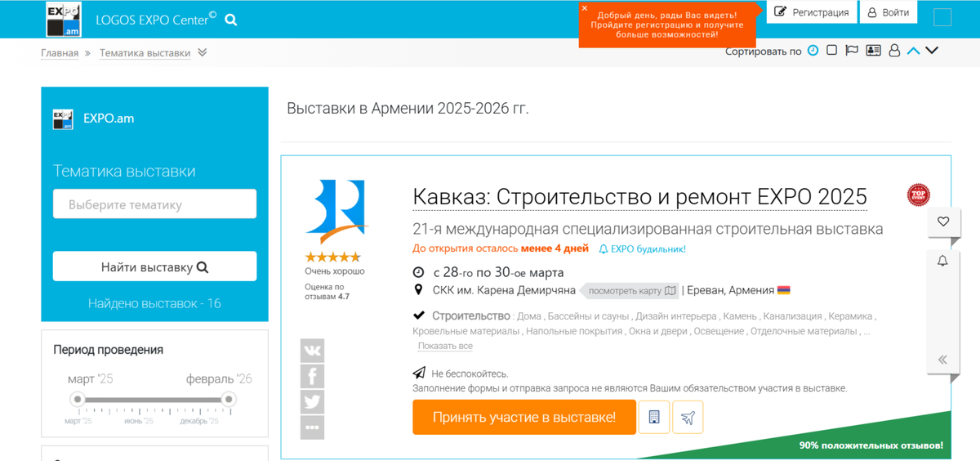Click the white square button in header corner
980x461 pixels.
[x=942, y=17]
